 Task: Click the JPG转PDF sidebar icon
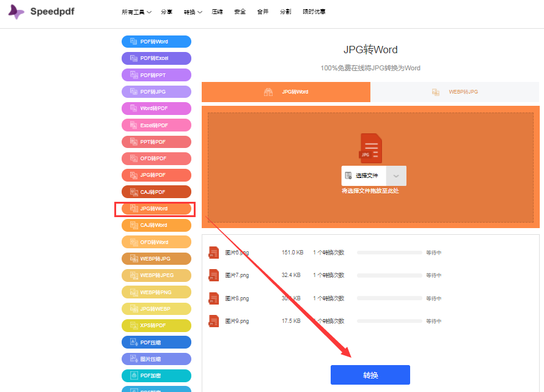pos(134,175)
